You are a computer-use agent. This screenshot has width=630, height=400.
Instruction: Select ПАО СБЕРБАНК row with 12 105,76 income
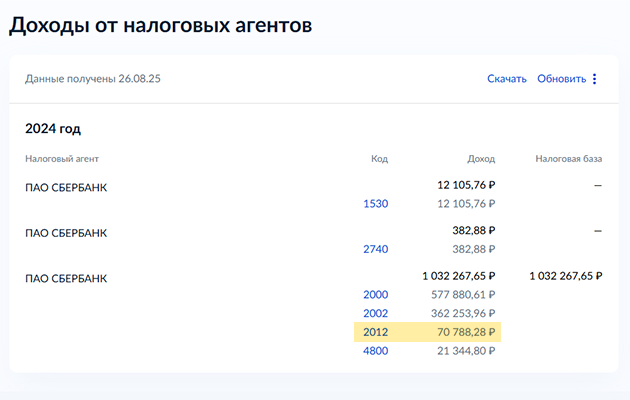tap(66, 188)
